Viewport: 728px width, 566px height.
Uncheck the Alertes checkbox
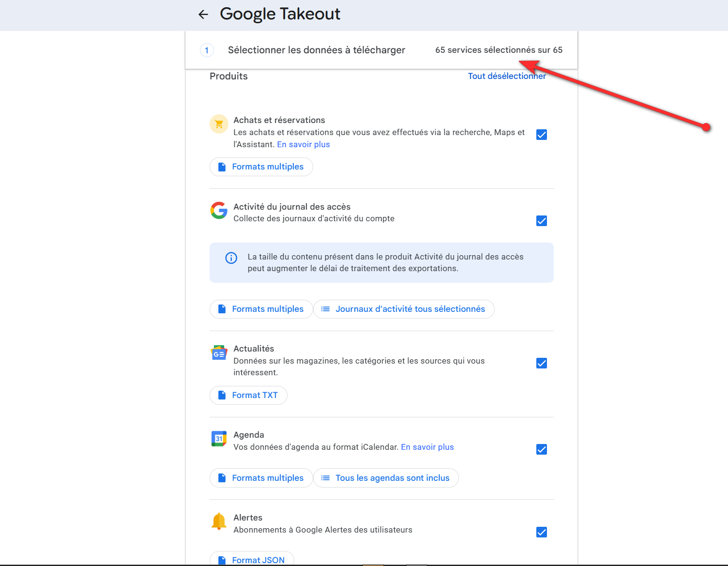click(x=542, y=532)
